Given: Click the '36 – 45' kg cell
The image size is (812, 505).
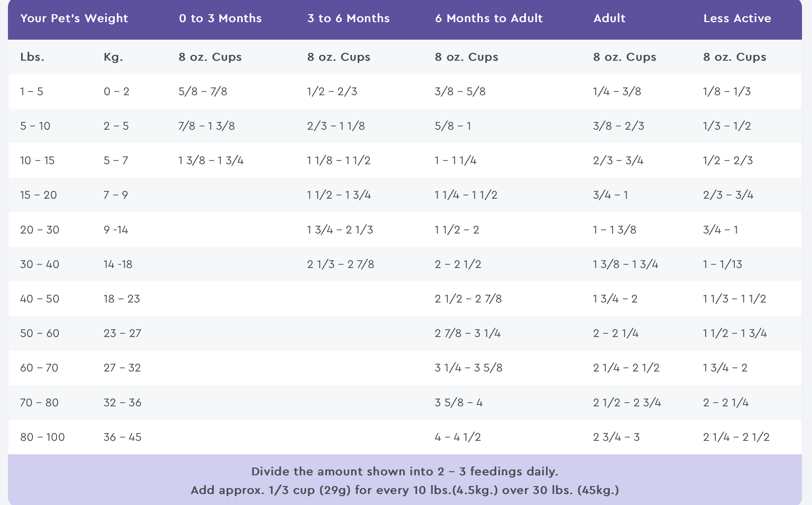Looking at the screenshot, I should (x=122, y=437).
